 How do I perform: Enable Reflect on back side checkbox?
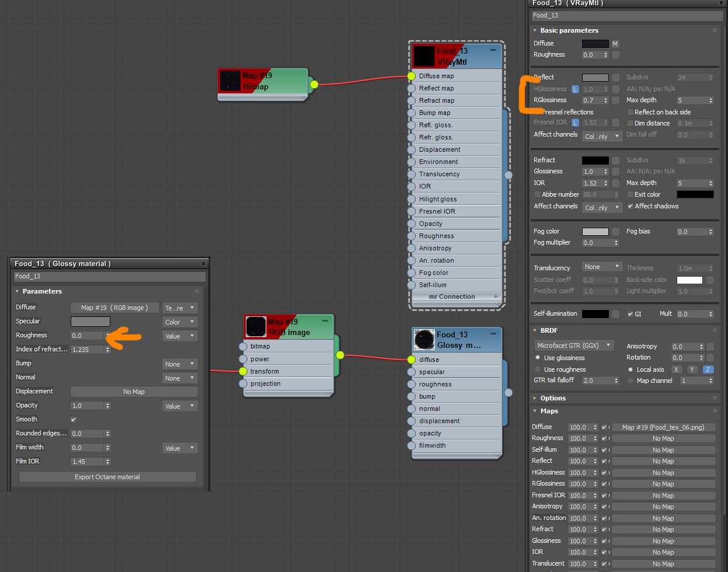point(630,112)
